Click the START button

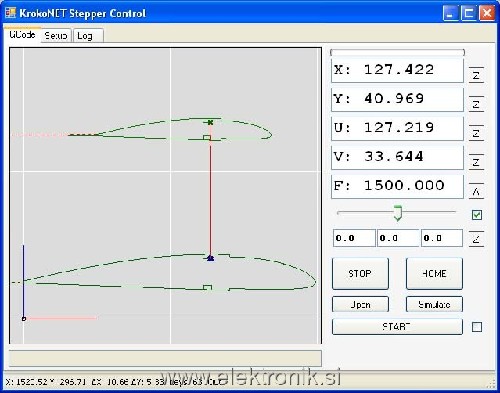(x=397, y=326)
